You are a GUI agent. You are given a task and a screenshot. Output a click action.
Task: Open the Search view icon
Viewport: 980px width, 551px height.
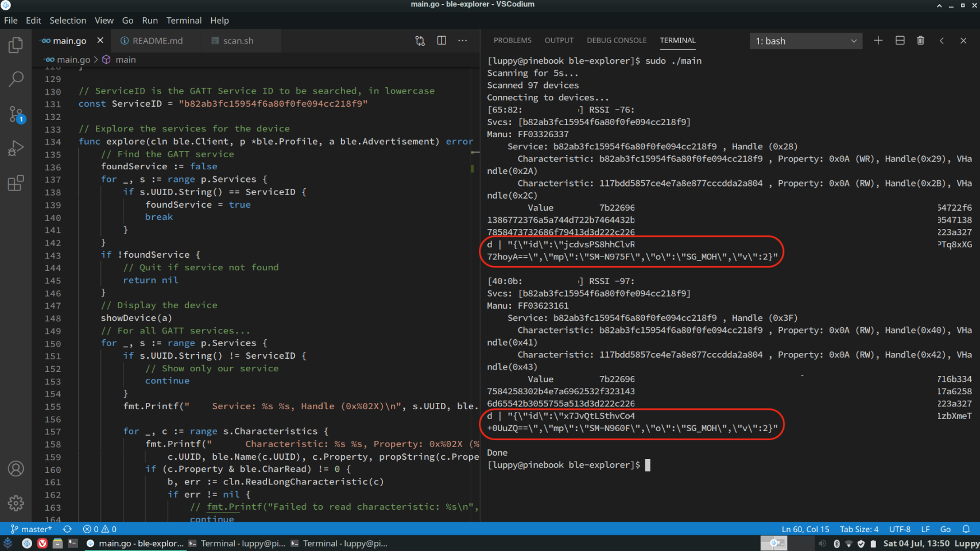coord(16,79)
